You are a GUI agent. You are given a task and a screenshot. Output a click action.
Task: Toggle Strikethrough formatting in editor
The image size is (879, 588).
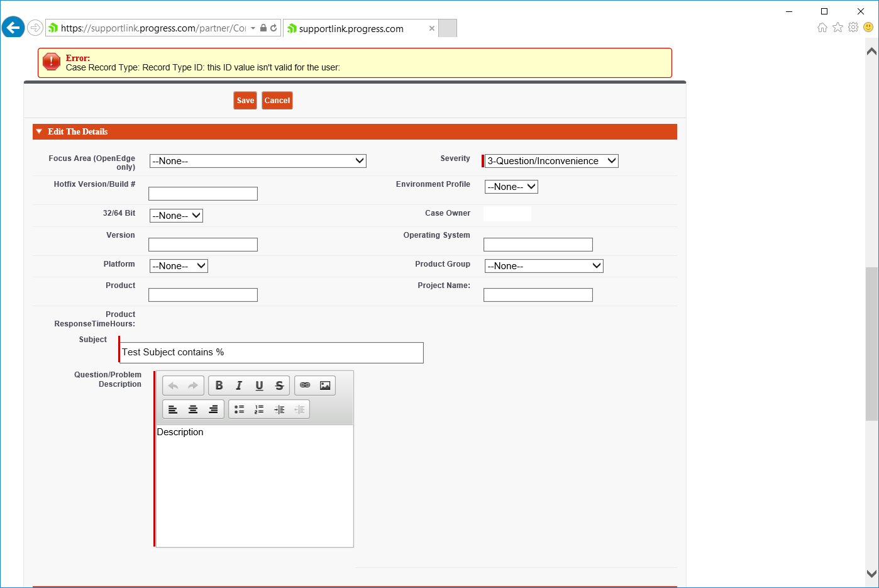279,386
